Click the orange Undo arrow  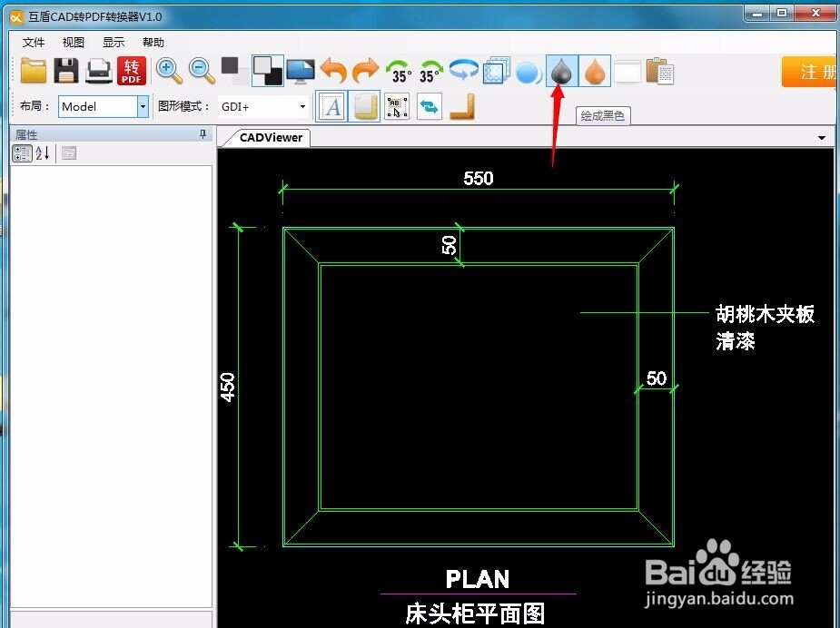[x=333, y=71]
